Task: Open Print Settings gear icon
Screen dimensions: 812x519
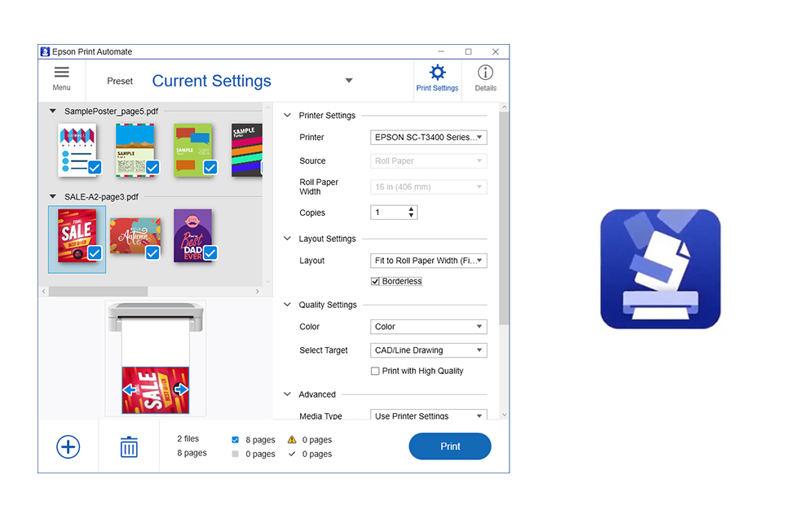Action: (x=437, y=73)
